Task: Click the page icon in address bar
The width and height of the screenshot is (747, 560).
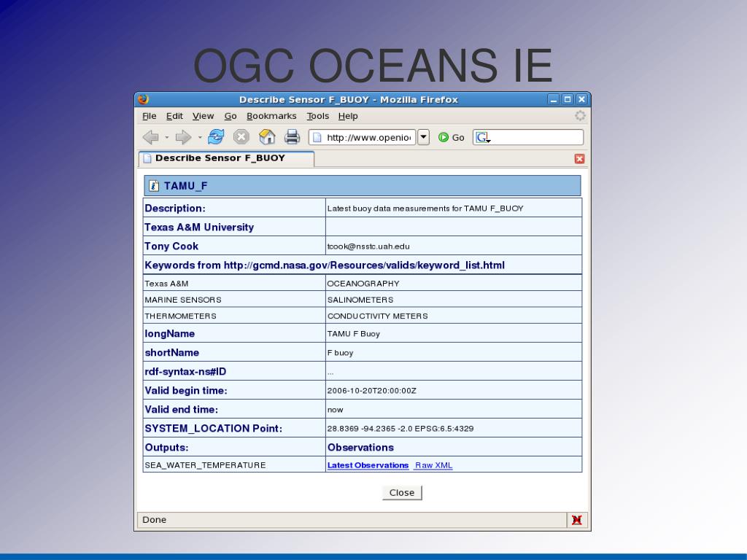Action: click(317, 138)
